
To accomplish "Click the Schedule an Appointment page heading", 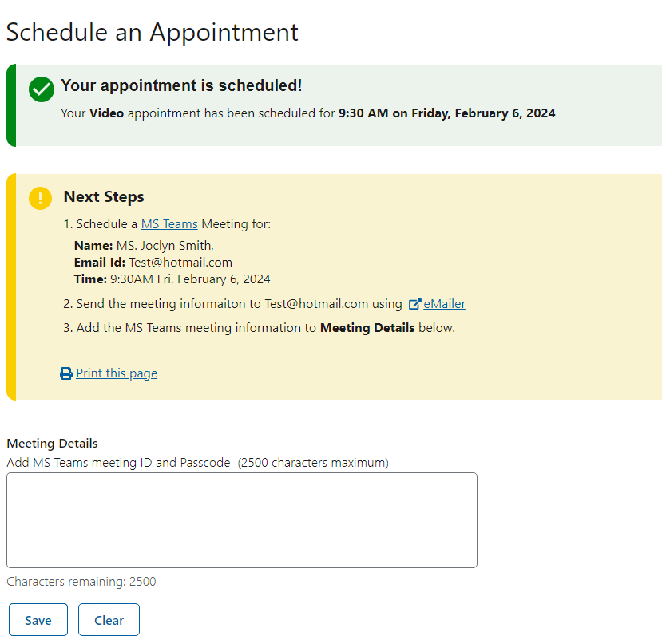I will 153,32.
